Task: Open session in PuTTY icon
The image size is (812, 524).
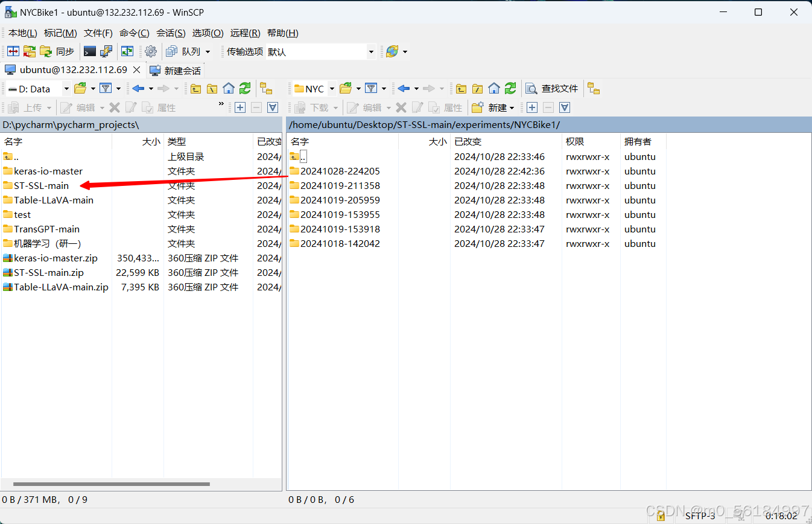Action: [106, 52]
